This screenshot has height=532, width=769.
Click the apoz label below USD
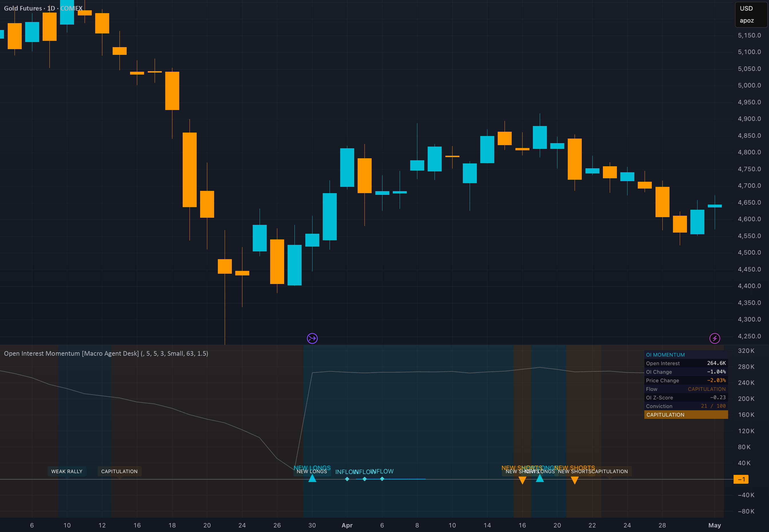coord(747,20)
